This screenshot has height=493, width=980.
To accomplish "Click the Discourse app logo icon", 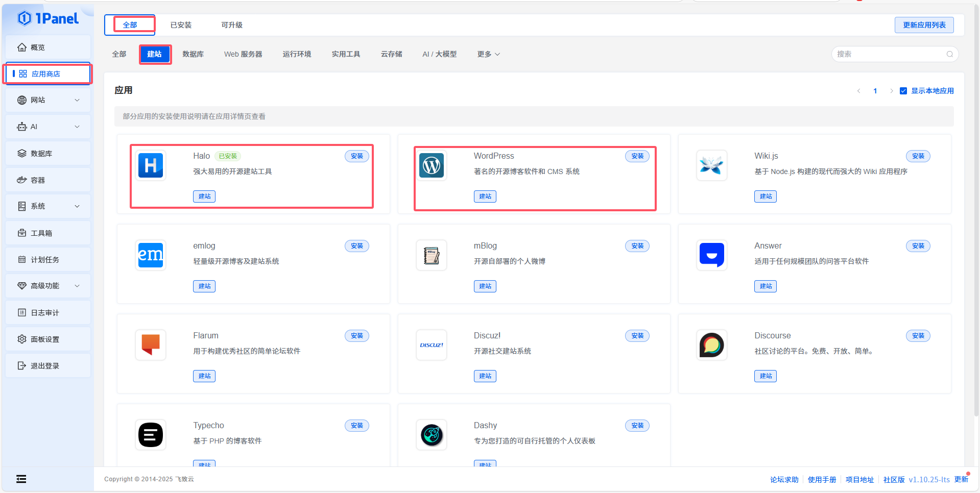I will click(711, 345).
